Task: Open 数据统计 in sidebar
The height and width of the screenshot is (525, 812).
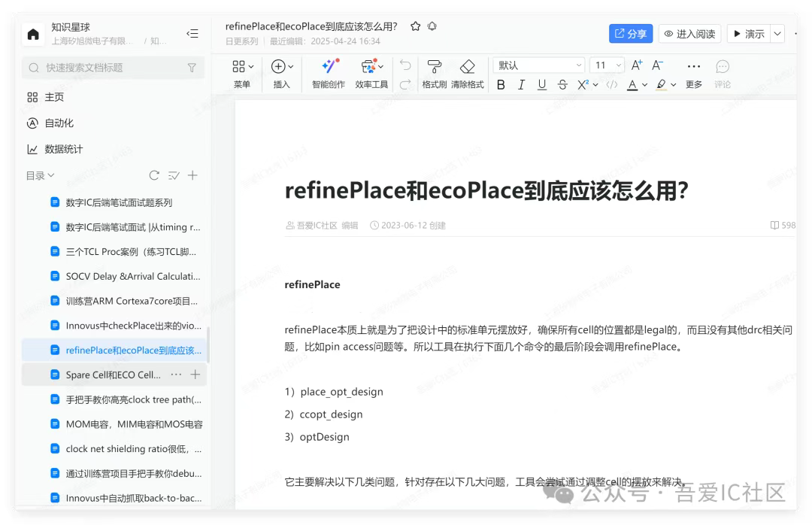Action: tap(55, 149)
